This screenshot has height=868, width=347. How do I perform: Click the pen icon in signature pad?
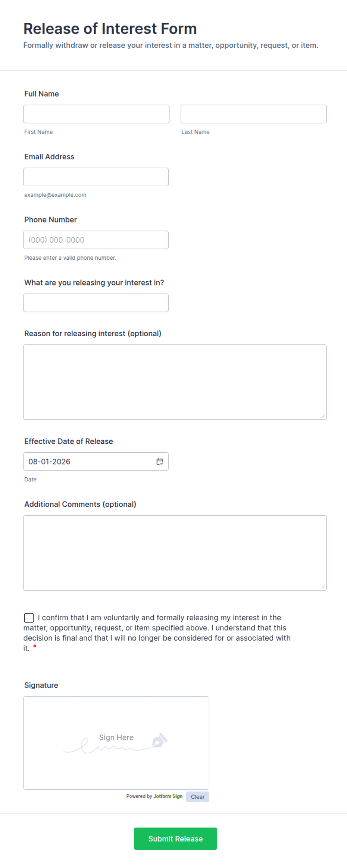tap(160, 740)
